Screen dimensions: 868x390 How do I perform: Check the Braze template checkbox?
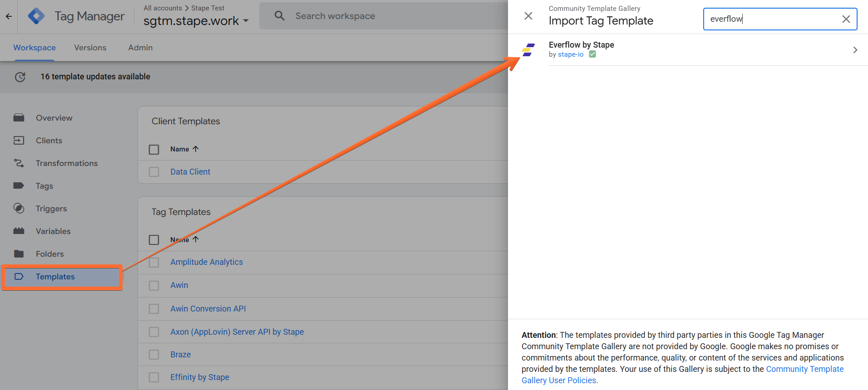154,355
